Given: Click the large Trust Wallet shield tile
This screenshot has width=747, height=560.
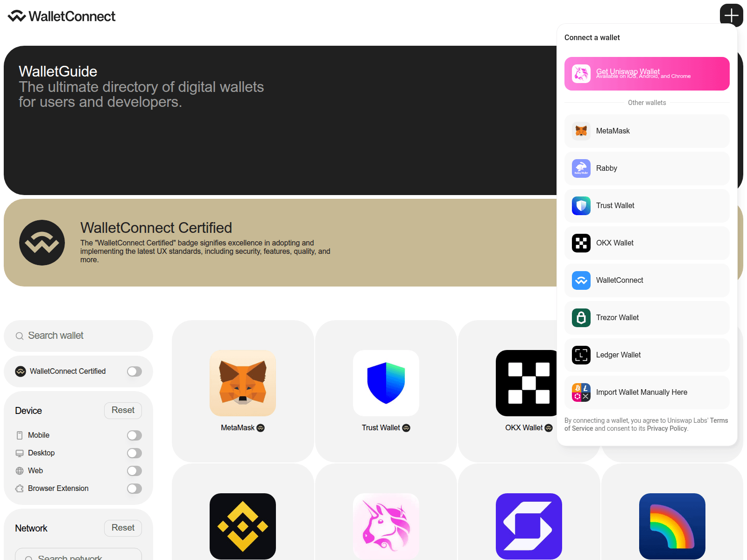Looking at the screenshot, I should point(386,383).
